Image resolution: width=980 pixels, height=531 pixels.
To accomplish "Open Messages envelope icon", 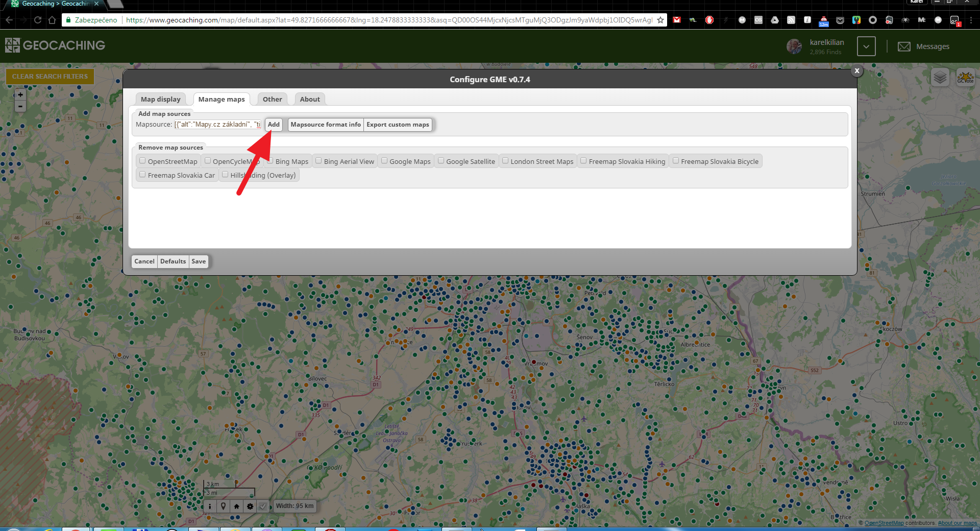I will 904,46.
